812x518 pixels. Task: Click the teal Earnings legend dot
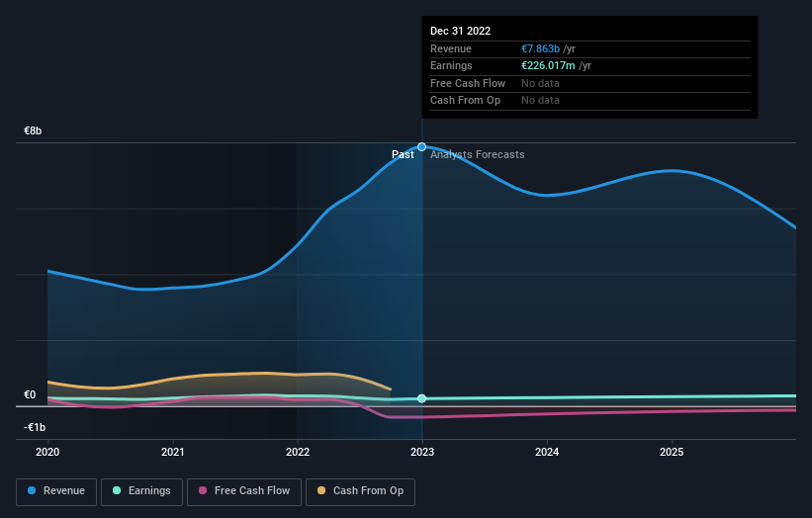pos(117,490)
